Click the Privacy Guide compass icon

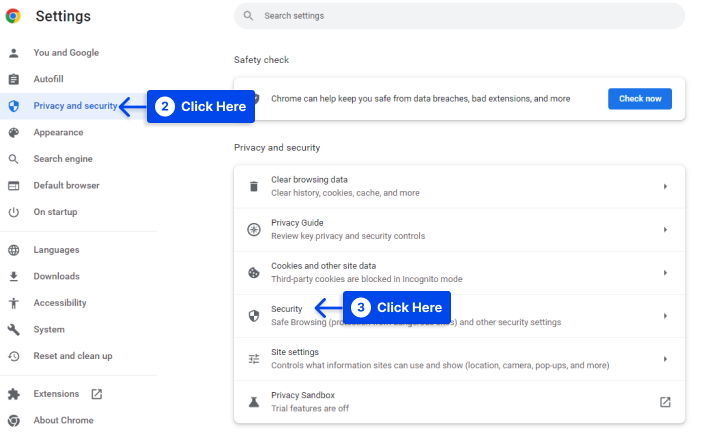pos(254,229)
